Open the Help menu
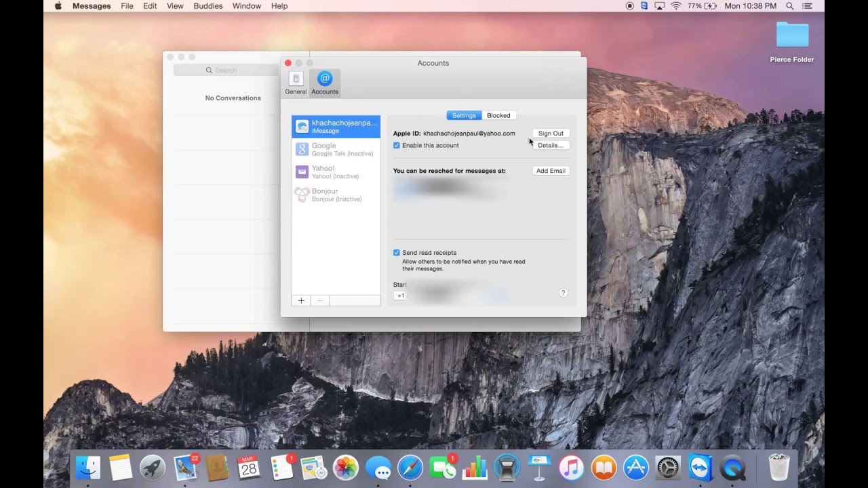Viewport: 868px width, 488px height. coord(279,6)
